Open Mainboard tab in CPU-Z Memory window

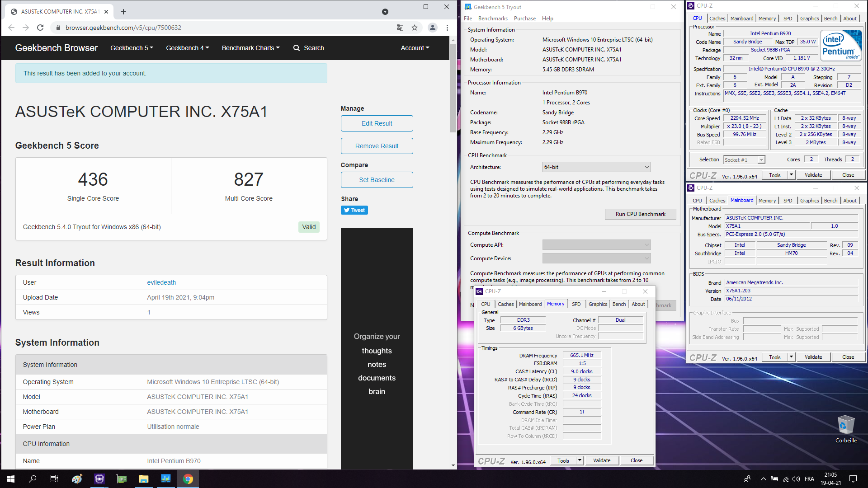[530, 304]
